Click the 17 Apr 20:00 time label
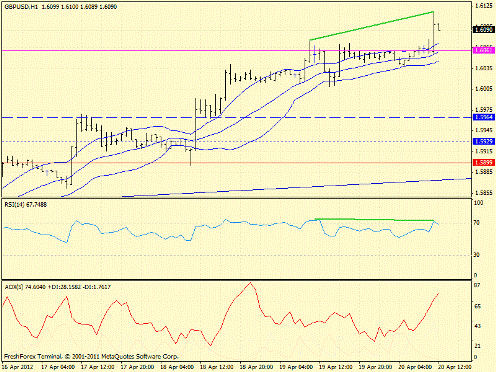The width and height of the screenshot is (496, 372). (x=137, y=367)
